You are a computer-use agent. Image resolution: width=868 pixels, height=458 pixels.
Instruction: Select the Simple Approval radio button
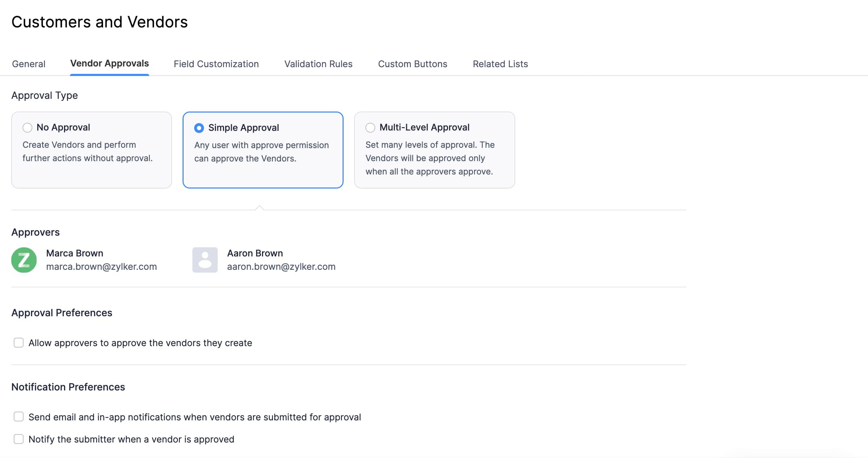[199, 128]
